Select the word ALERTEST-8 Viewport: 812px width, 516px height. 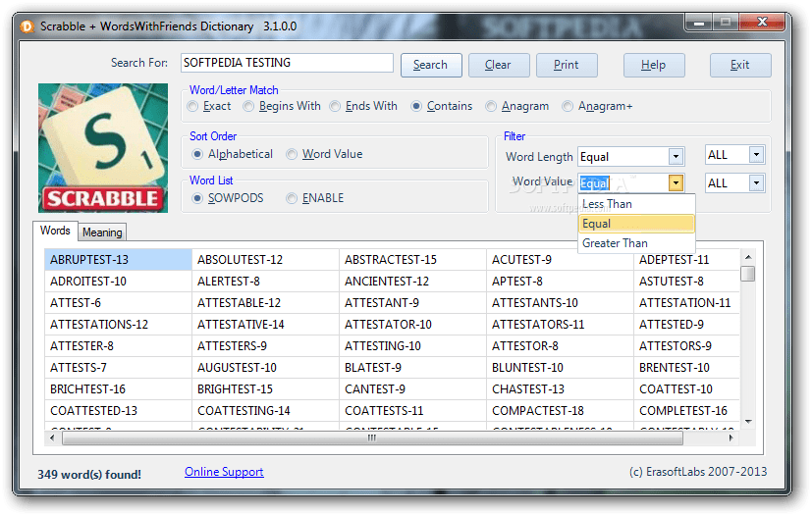[x=265, y=282]
